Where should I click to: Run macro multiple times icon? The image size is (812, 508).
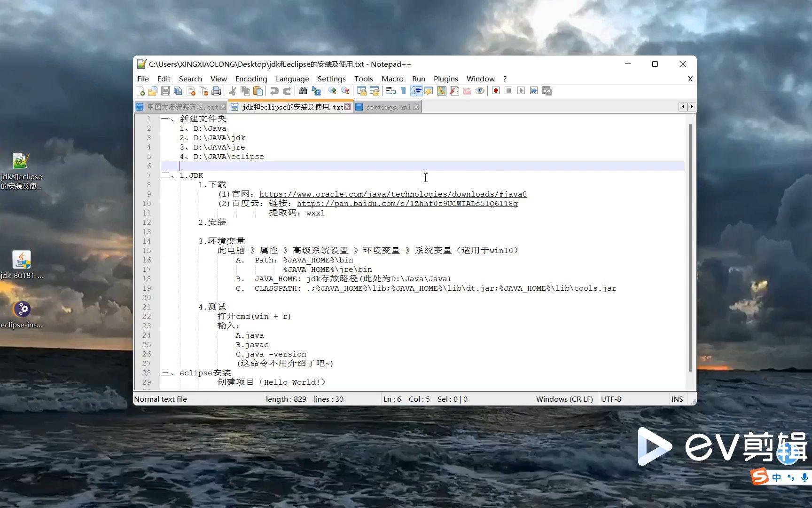pos(534,91)
